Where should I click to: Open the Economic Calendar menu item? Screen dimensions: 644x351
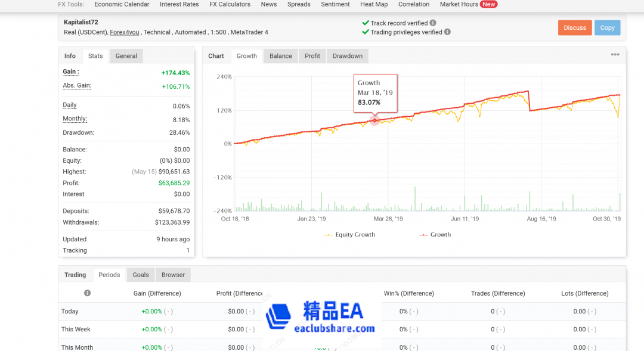[x=122, y=4]
